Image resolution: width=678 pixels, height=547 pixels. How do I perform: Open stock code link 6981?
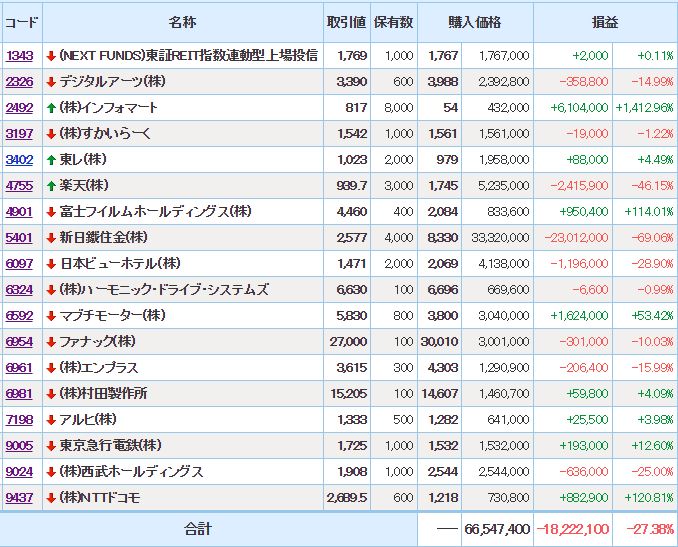[x=19, y=394]
